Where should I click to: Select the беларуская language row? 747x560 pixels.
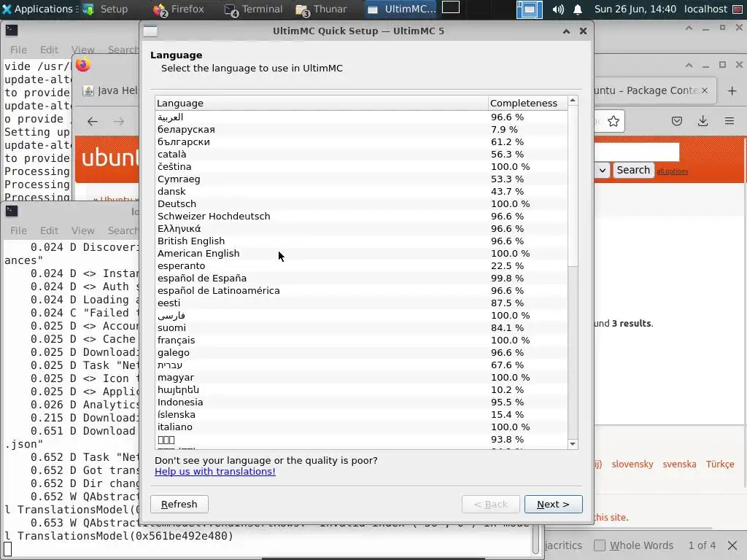pyautogui.click(x=361, y=130)
